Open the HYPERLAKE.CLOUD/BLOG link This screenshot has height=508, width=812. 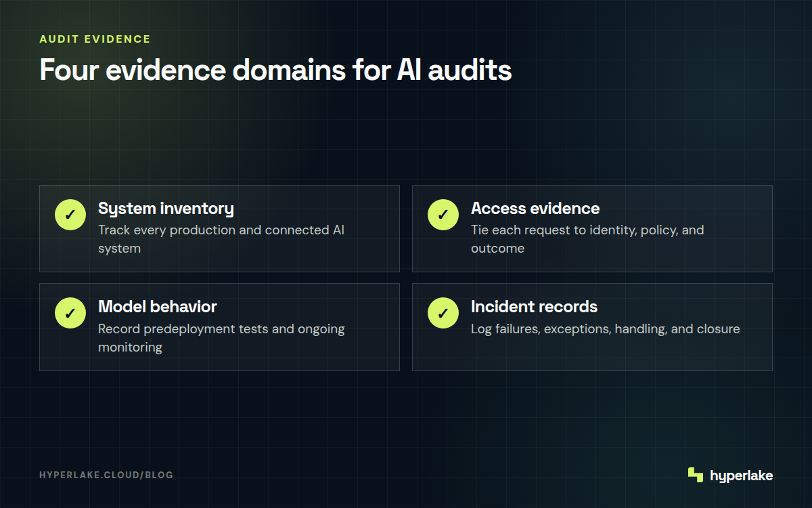click(106, 475)
